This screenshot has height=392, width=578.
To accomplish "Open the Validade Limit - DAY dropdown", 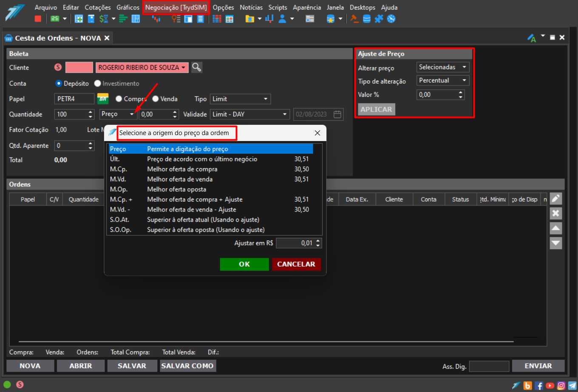I will point(250,114).
